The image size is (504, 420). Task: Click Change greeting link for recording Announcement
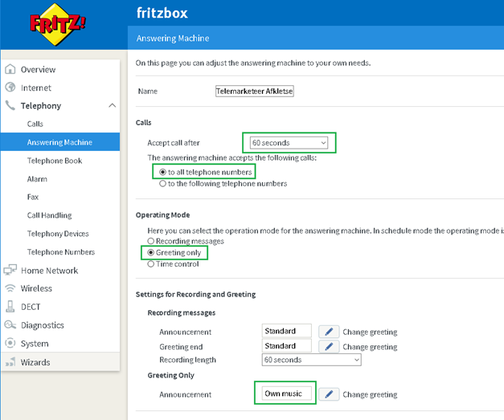click(x=370, y=332)
